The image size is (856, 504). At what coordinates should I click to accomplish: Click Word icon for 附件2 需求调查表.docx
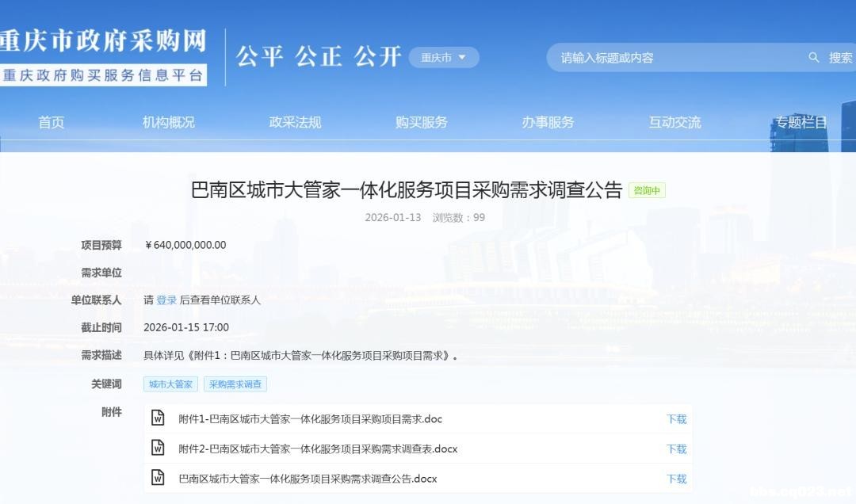click(x=158, y=449)
